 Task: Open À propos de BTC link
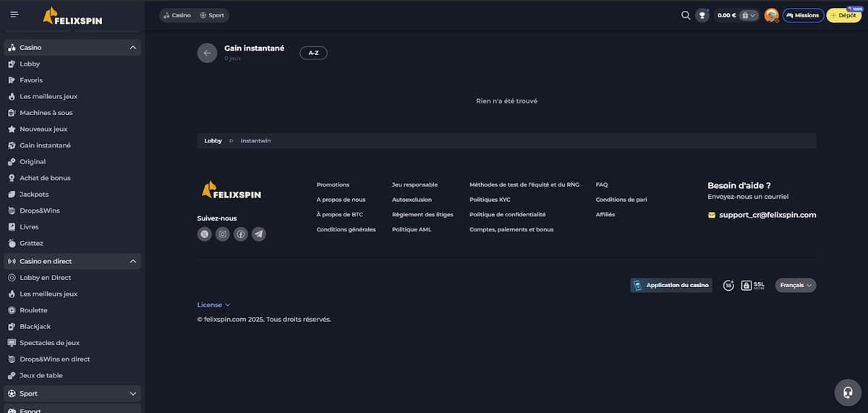339,215
